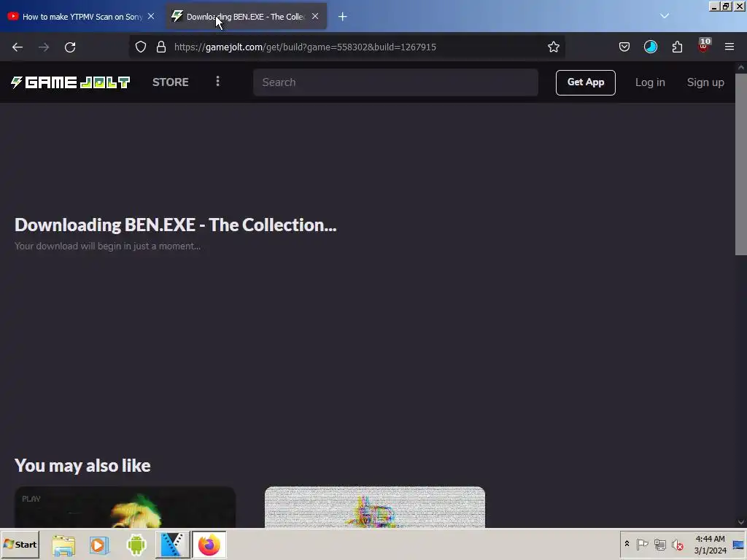Screen dimensions: 747x560
Task: Click the muted volume tray icon
Action: tap(677, 544)
